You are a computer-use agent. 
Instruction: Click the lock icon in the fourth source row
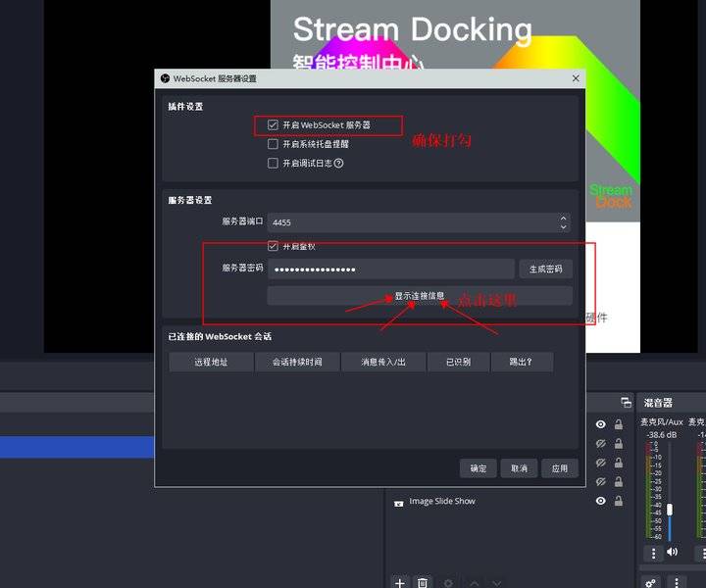(619, 482)
